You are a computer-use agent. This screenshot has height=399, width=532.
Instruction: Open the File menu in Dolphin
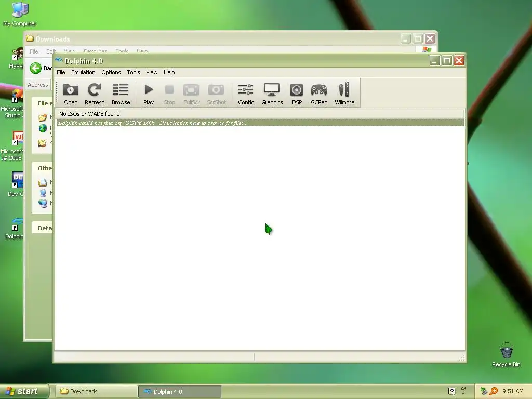(x=61, y=72)
